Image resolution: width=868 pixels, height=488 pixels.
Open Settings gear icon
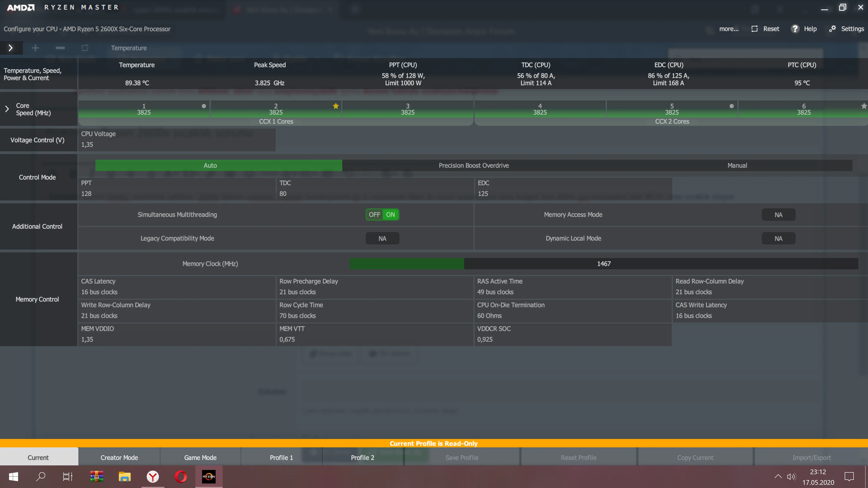(x=832, y=29)
